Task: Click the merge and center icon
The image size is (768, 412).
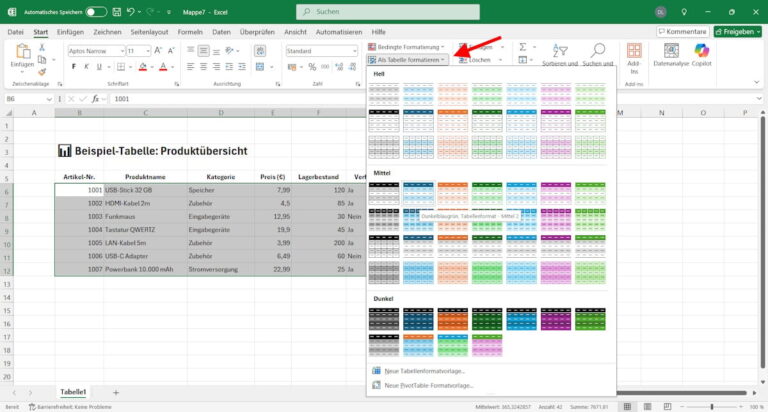Action: 260,67
